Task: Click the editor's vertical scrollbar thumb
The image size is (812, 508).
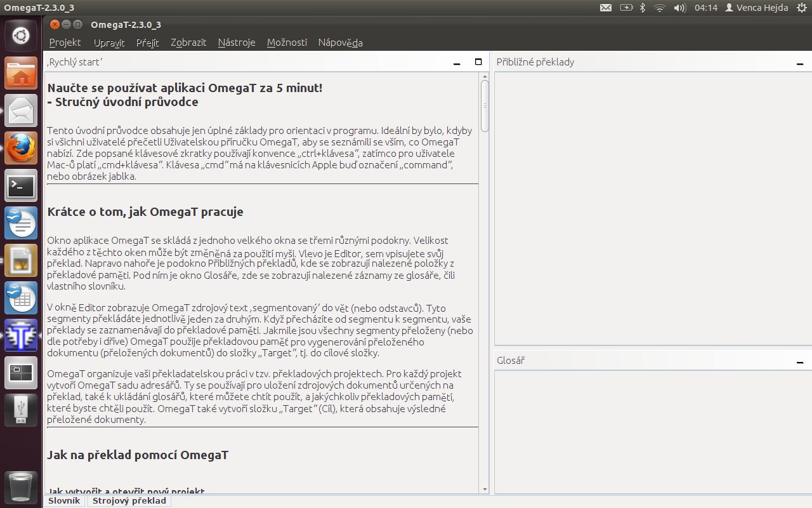Action: click(485, 105)
